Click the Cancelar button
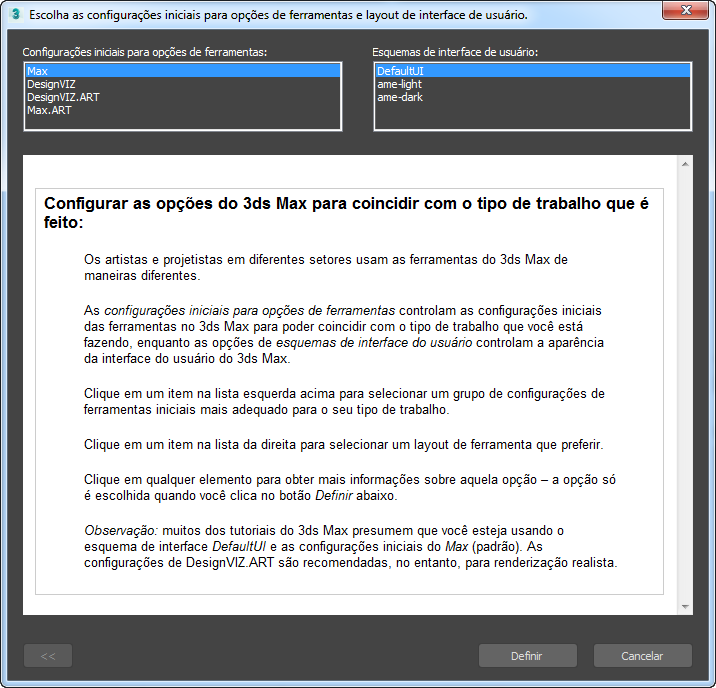 [642, 656]
